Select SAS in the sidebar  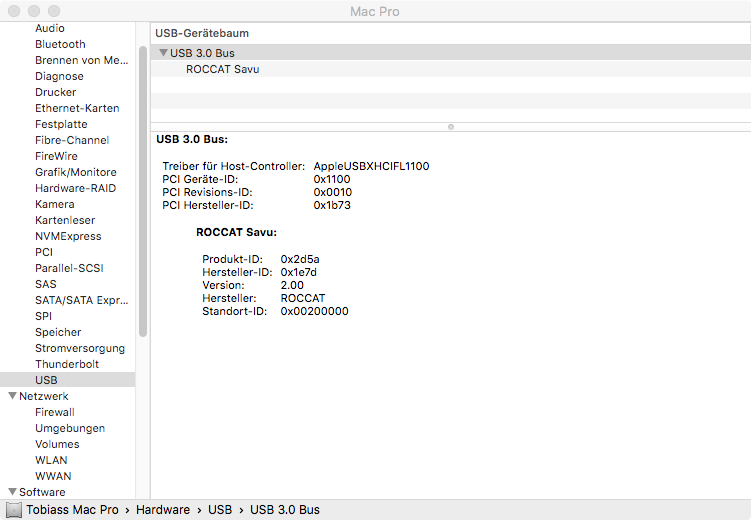click(x=46, y=284)
